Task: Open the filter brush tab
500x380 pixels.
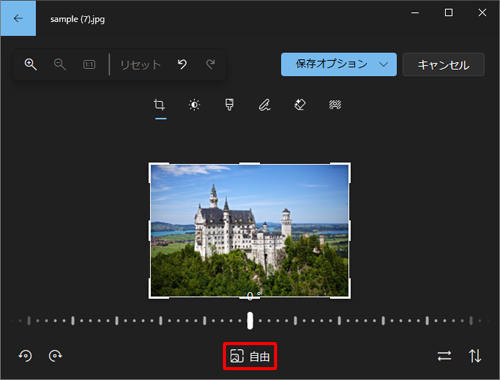Action: 229,105
